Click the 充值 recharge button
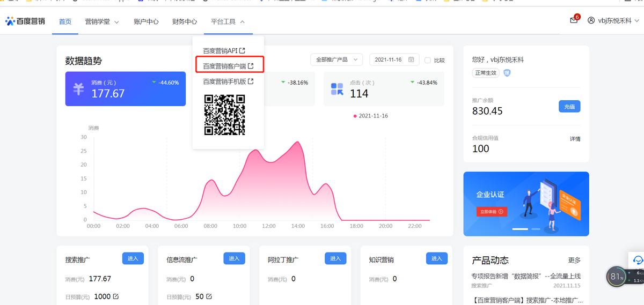Screen dimensions: 644x305 (569, 106)
